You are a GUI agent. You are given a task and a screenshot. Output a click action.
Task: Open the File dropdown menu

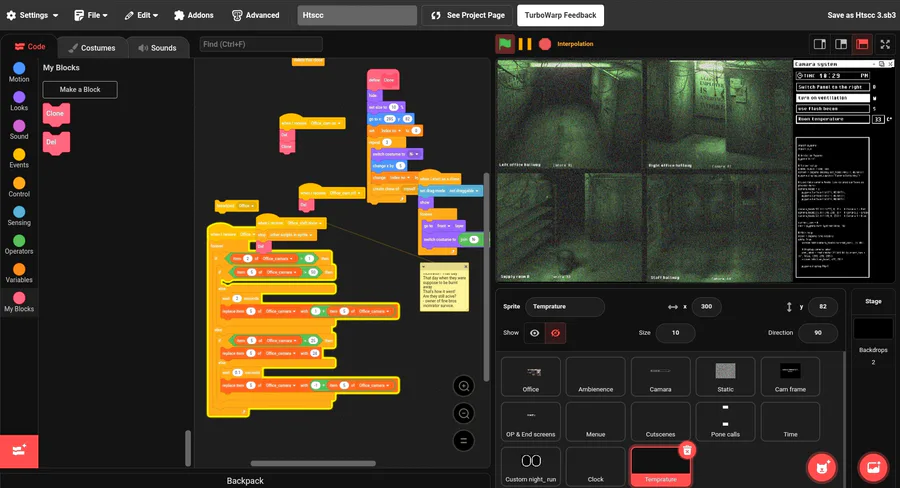pos(91,16)
